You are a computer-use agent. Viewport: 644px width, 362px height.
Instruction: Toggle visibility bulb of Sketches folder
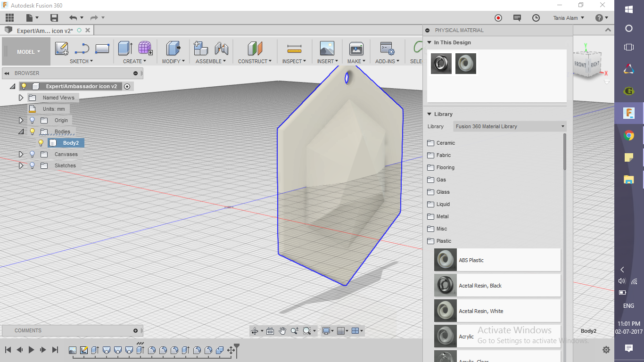(x=32, y=165)
